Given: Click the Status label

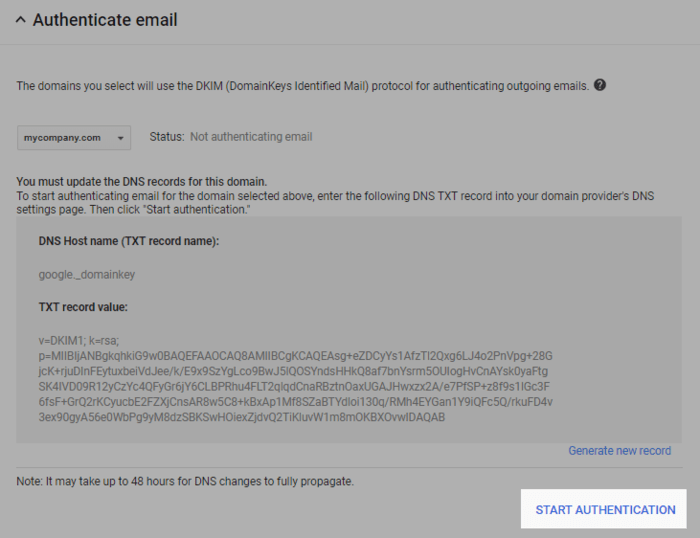Looking at the screenshot, I should [166, 137].
